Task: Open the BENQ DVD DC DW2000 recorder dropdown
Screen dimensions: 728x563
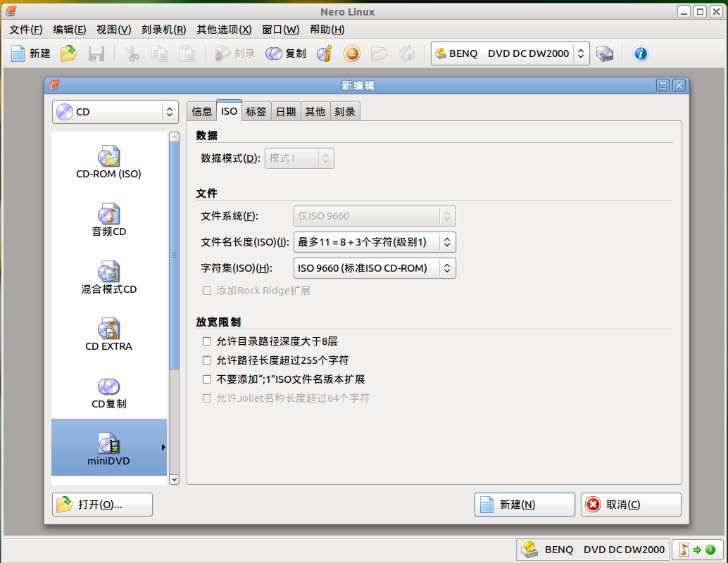Action: 510,54
